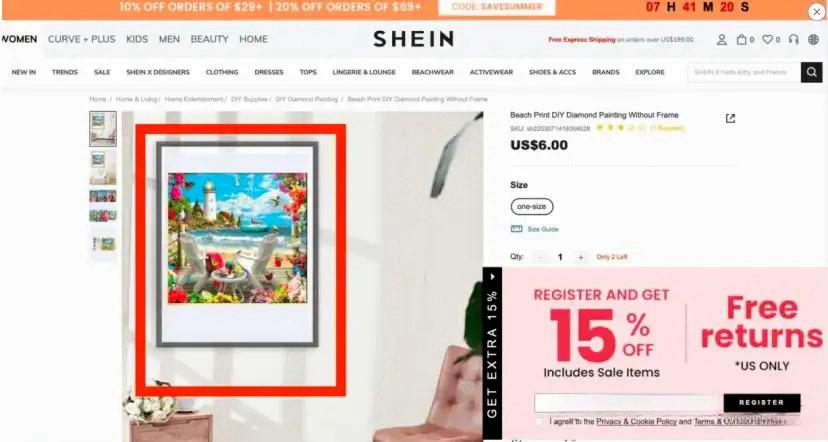Open the user account icon
This screenshot has width=828, height=442.
tap(721, 40)
